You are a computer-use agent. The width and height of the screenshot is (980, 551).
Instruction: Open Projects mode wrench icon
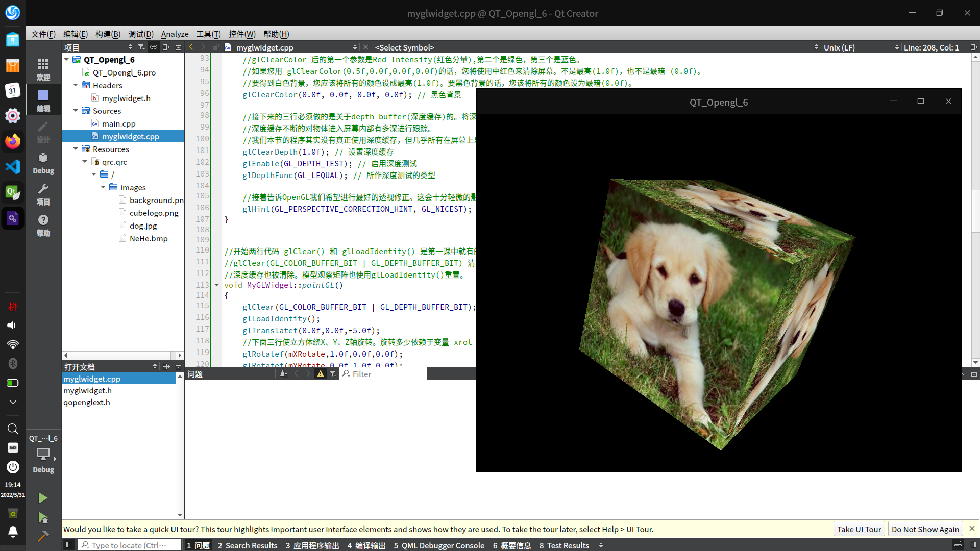click(43, 194)
